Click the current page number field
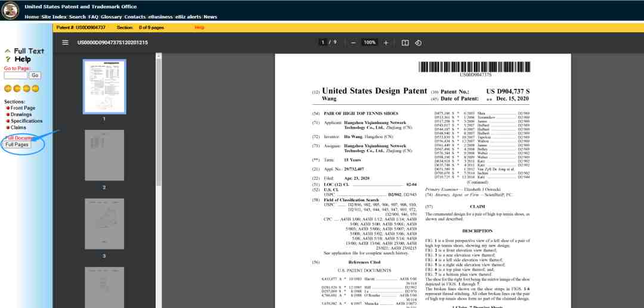 coord(323,42)
